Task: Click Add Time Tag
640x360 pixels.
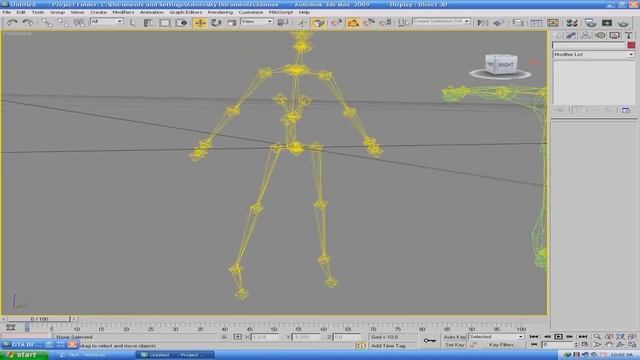Action: pos(388,346)
